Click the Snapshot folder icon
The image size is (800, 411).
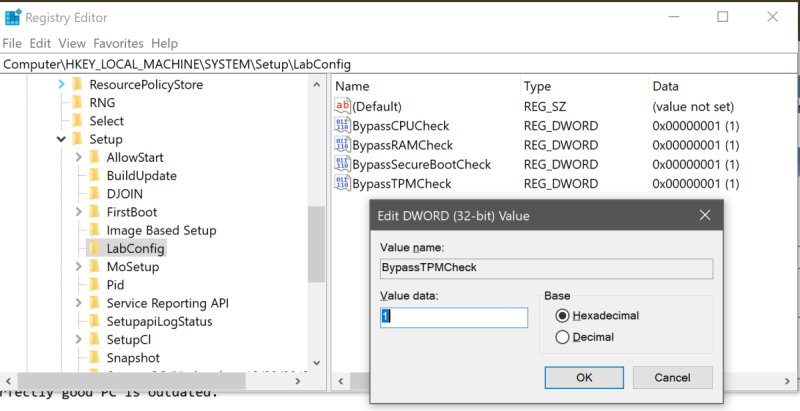pyautogui.click(x=94, y=357)
